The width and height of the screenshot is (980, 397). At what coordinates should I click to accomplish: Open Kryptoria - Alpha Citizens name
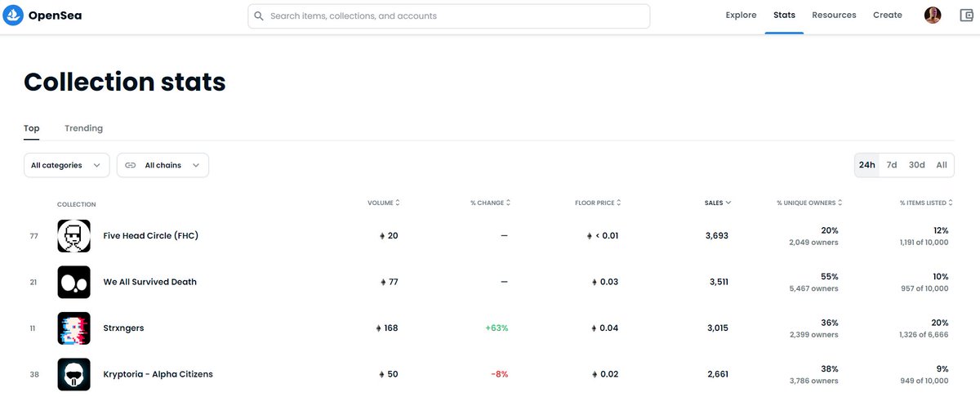tap(158, 374)
